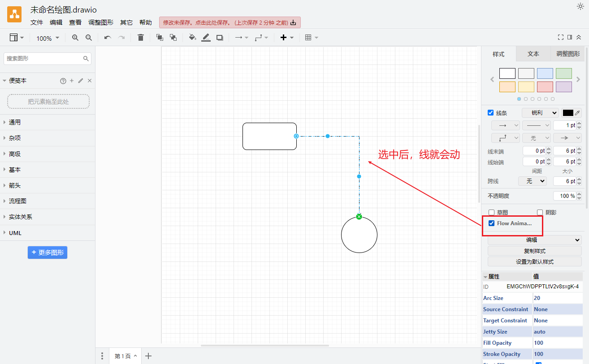Viewport: 589px width, 364px height.
Task: Click the draw.io logo icon
Action: point(14,15)
